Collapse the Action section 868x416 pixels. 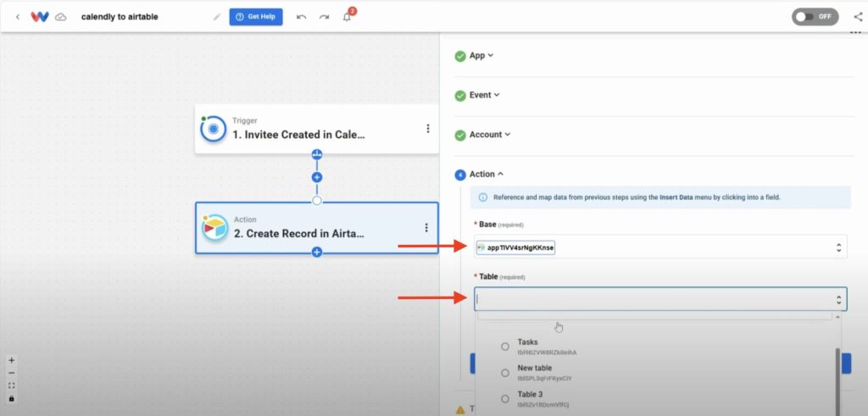(487, 175)
